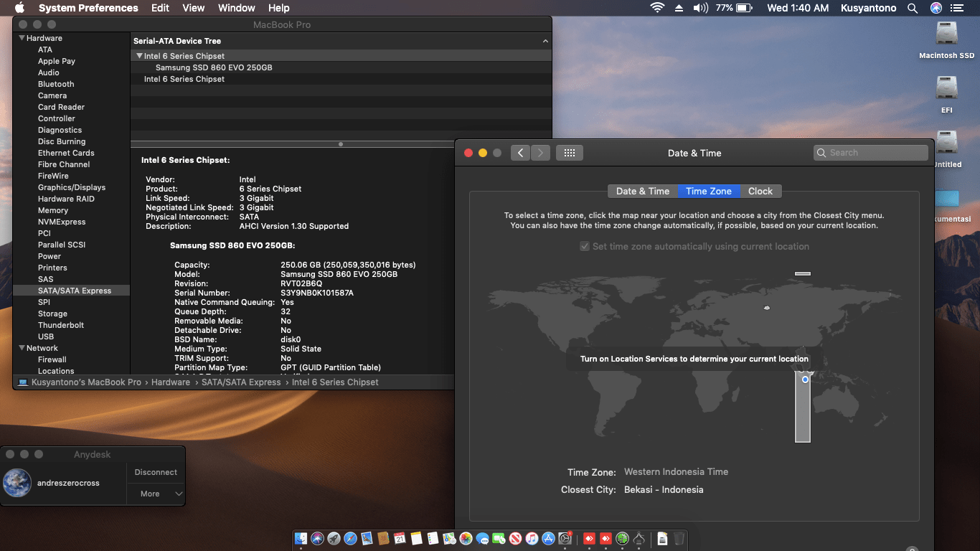Screen dimensions: 980x551
Task: Open the EFI volume on desktop
Action: (947, 95)
